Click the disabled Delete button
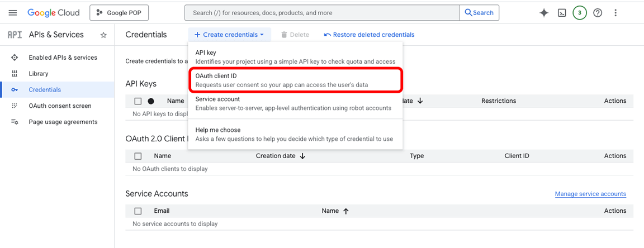 [295, 35]
